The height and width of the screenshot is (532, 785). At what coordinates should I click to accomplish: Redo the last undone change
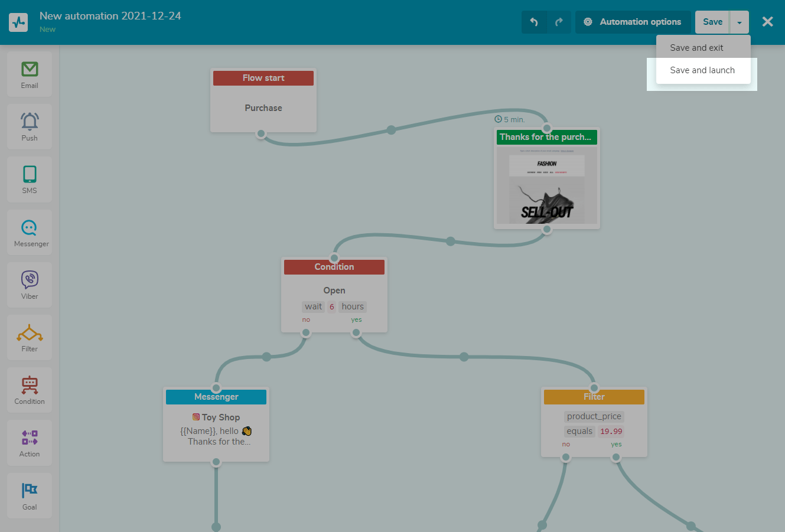click(x=559, y=22)
